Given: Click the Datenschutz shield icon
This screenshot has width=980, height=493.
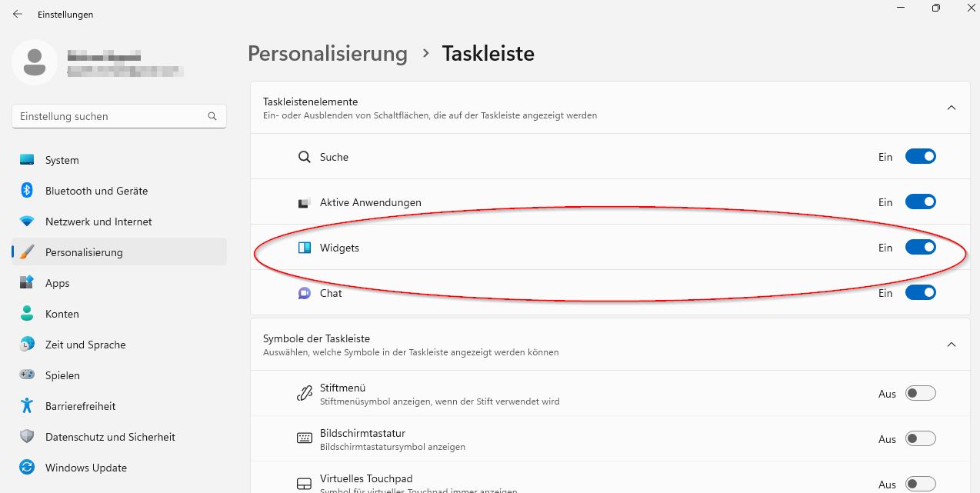Looking at the screenshot, I should pyautogui.click(x=27, y=437).
